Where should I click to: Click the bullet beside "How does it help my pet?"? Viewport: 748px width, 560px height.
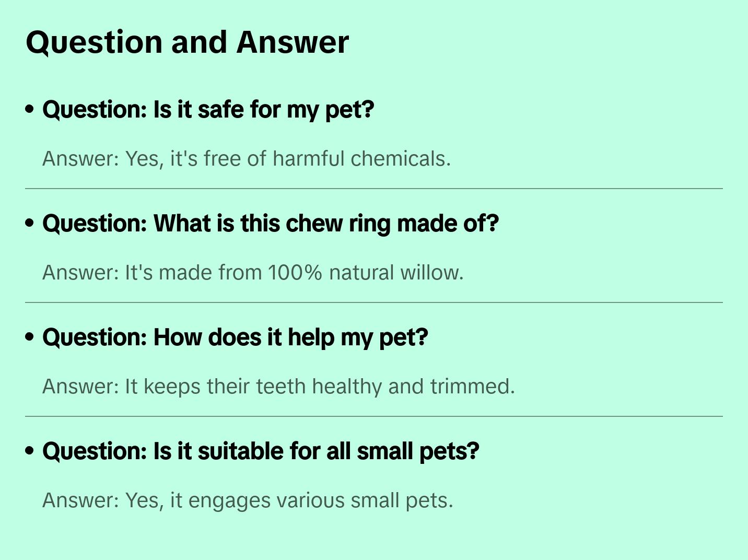[30, 337]
